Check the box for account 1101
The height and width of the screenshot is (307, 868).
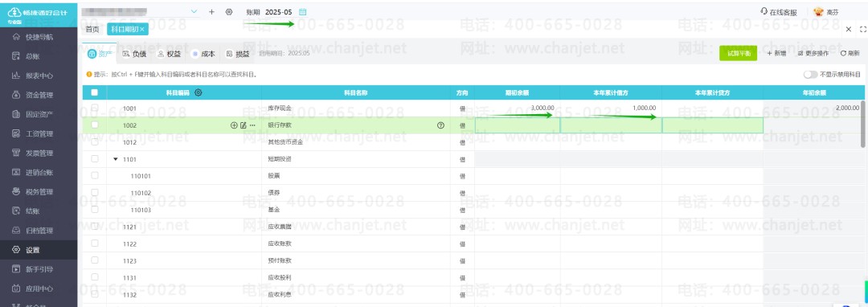click(94, 159)
